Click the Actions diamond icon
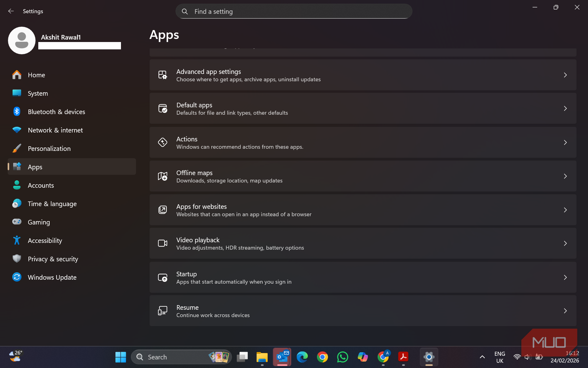The height and width of the screenshot is (368, 588). [162, 142]
